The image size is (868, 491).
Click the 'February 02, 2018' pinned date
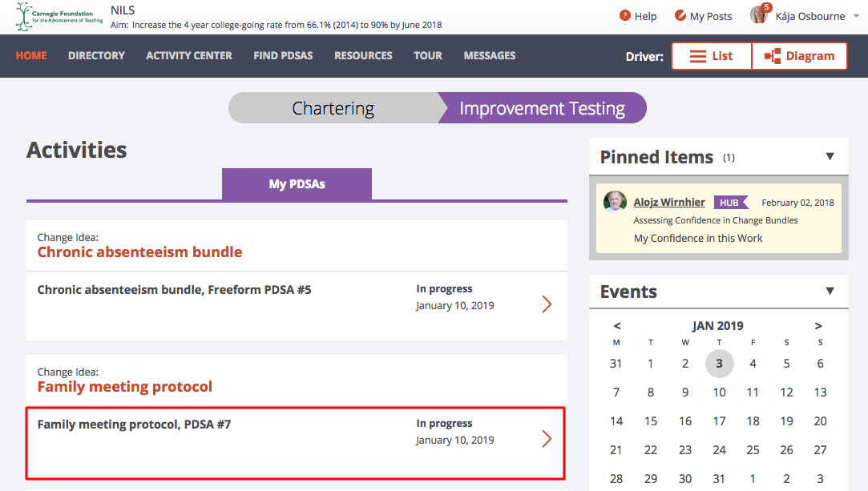pos(797,203)
